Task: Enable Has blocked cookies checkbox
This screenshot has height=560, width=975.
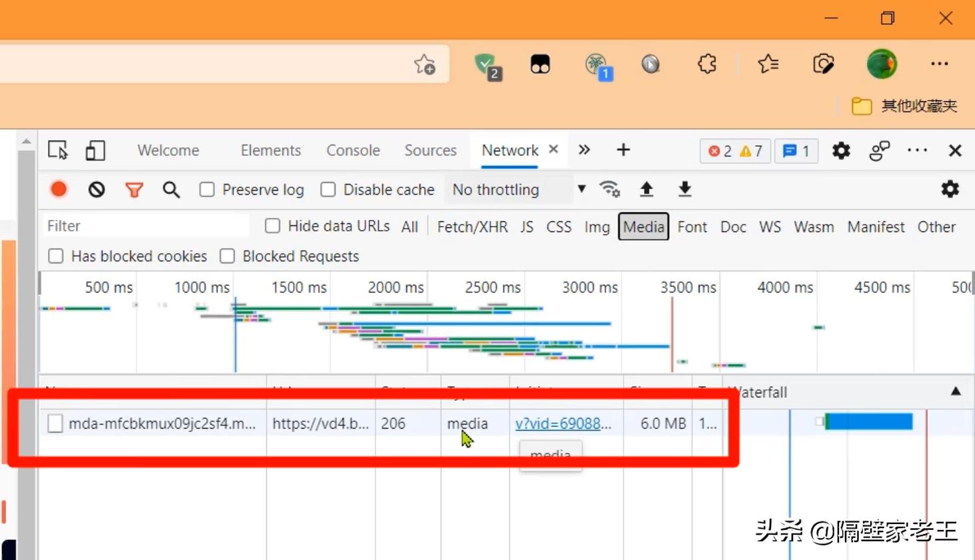Action: (56, 256)
